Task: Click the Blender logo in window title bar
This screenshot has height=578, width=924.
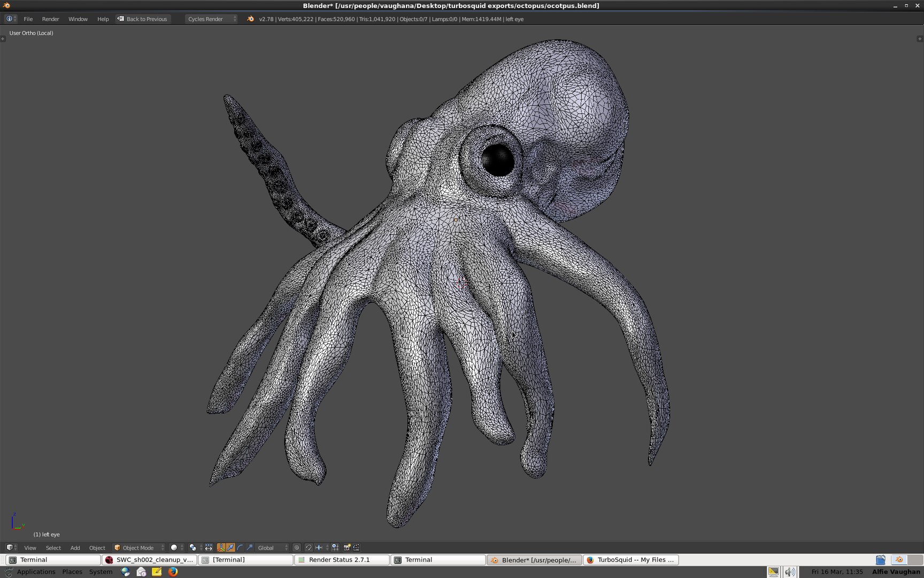Action: (x=6, y=5)
